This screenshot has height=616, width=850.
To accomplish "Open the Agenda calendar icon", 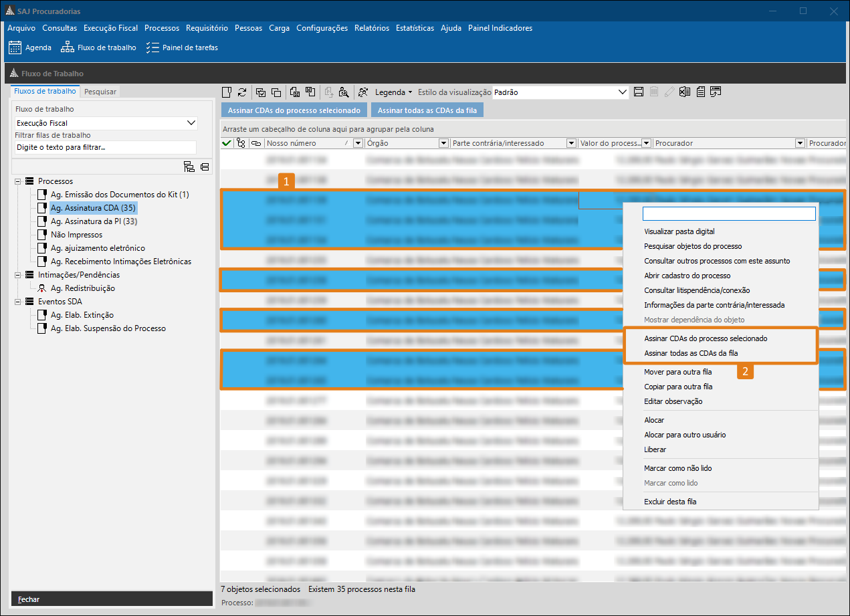I will 15,47.
